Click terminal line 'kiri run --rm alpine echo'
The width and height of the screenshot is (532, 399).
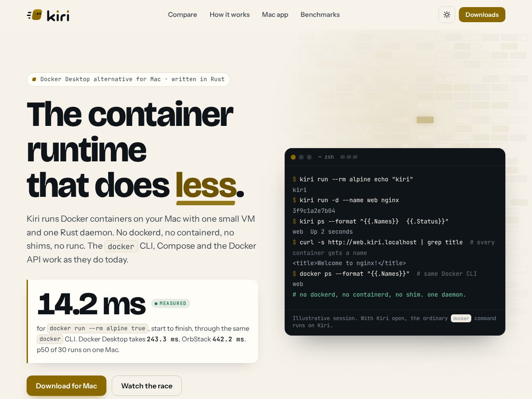[x=353, y=179]
